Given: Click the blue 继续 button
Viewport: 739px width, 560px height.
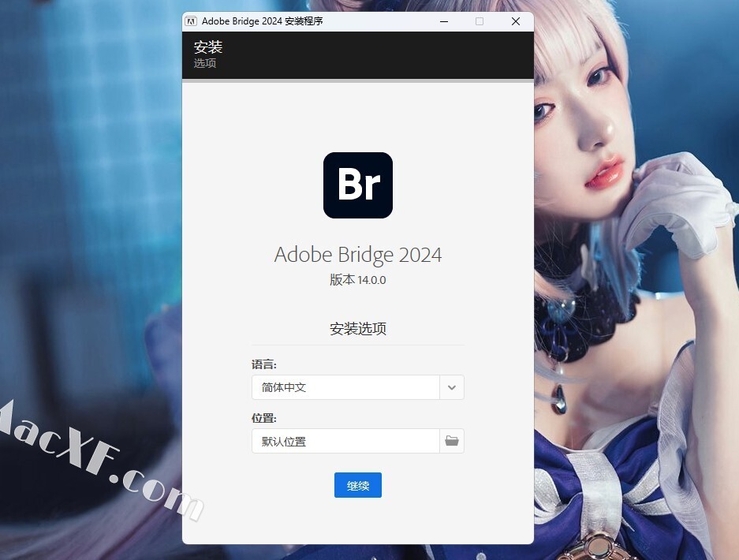Looking at the screenshot, I should (x=358, y=485).
